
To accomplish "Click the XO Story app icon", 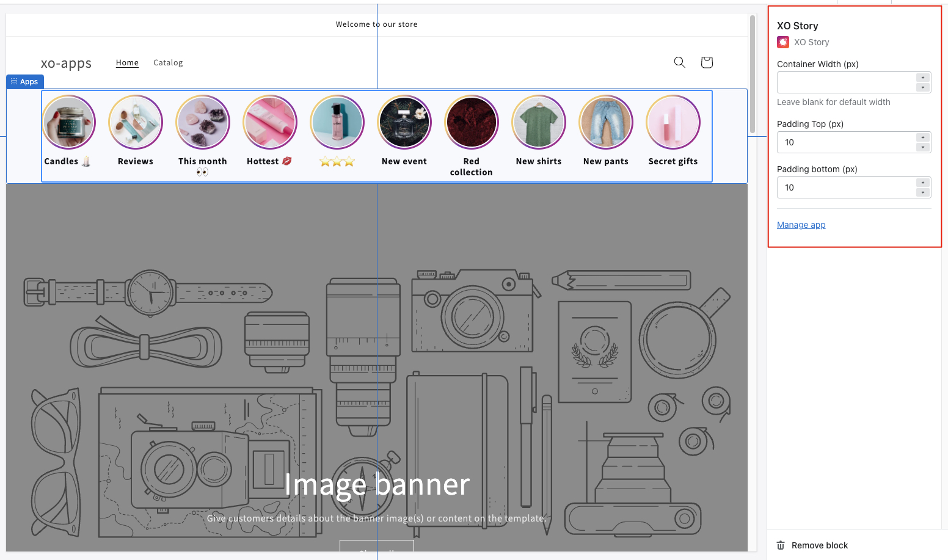I will click(783, 42).
